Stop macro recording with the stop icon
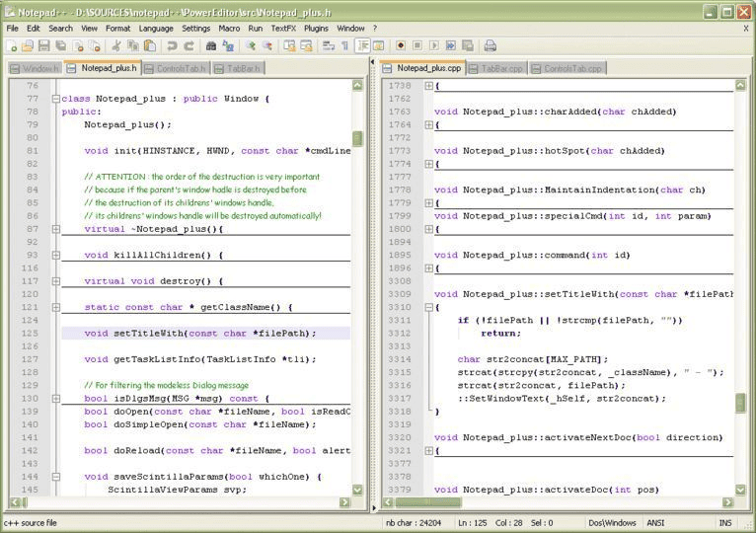The height and width of the screenshot is (533, 756). 417,45
